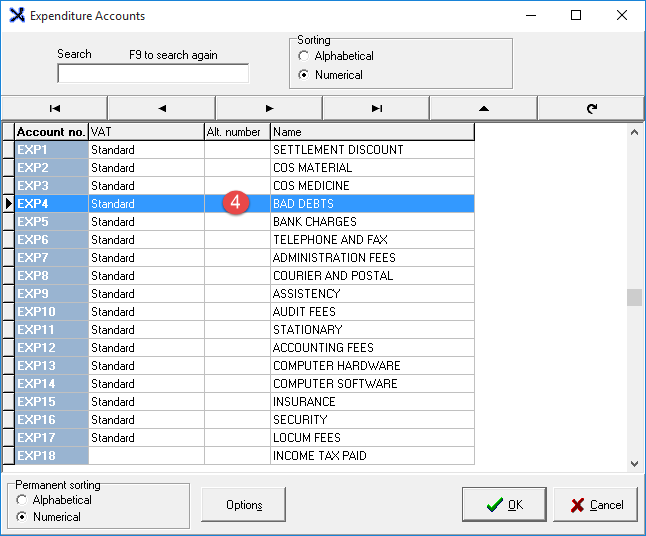The width and height of the screenshot is (646, 536).
Task: Select Numerical in the Sorting group
Action: (x=304, y=75)
